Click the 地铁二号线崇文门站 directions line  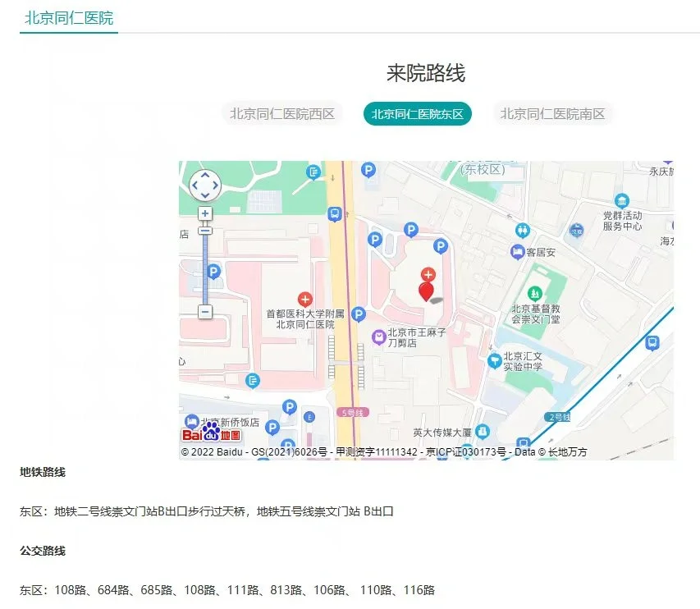coord(206,511)
